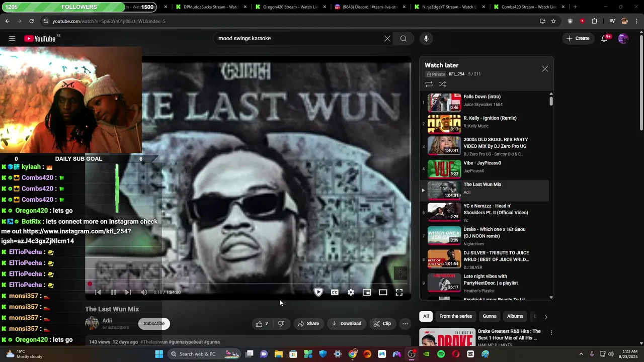Toggle loop playlist in Watch later
This screenshot has width=644, height=362.
(x=429, y=84)
